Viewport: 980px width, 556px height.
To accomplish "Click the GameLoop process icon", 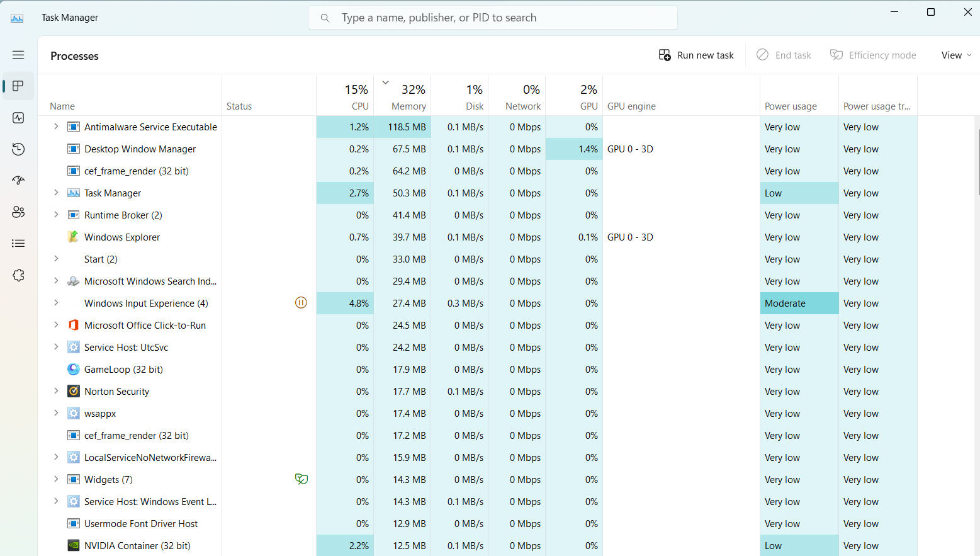I will 74,369.
